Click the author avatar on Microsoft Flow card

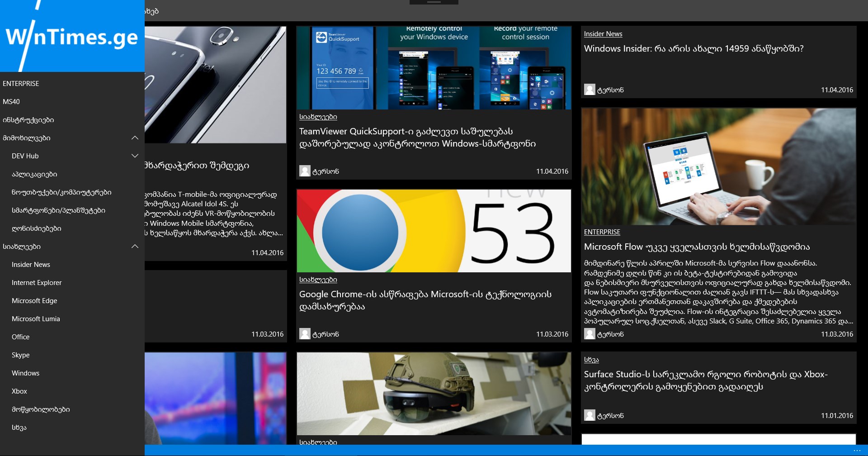pyautogui.click(x=590, y=334)
